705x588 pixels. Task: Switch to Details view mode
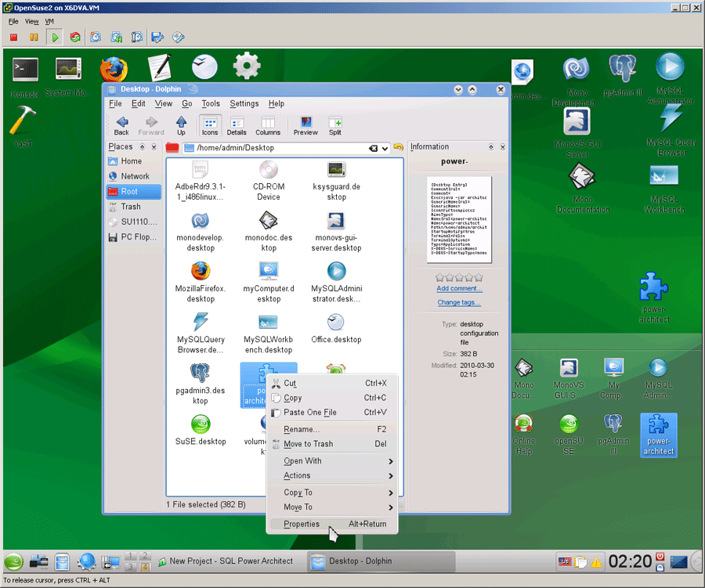(x=237, y=125)
